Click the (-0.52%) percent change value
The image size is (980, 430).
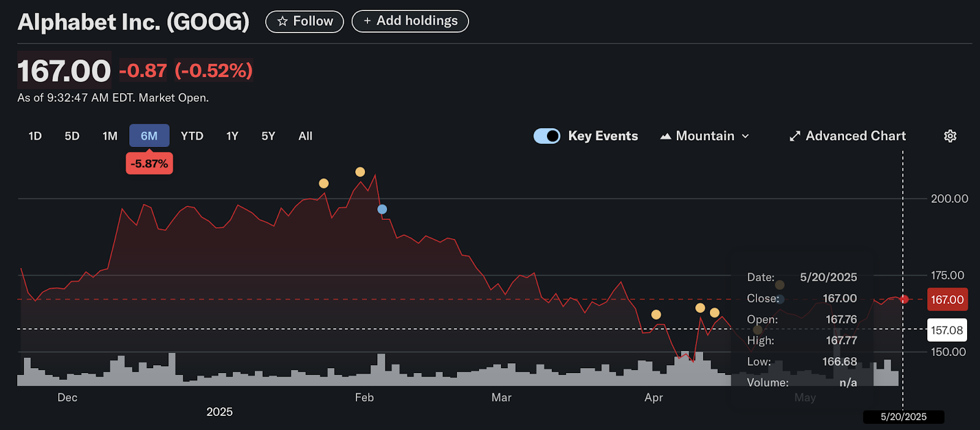tap(214, 71)
